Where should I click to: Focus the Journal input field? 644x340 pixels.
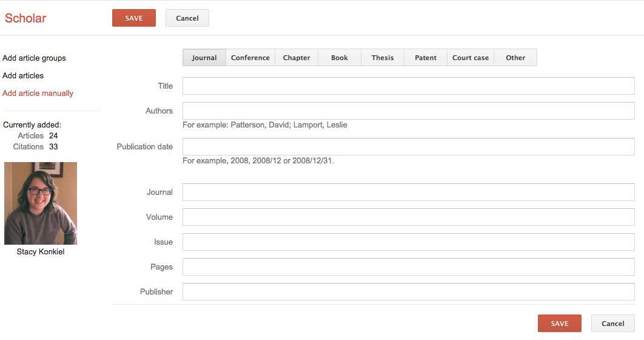tap(409, 192)
